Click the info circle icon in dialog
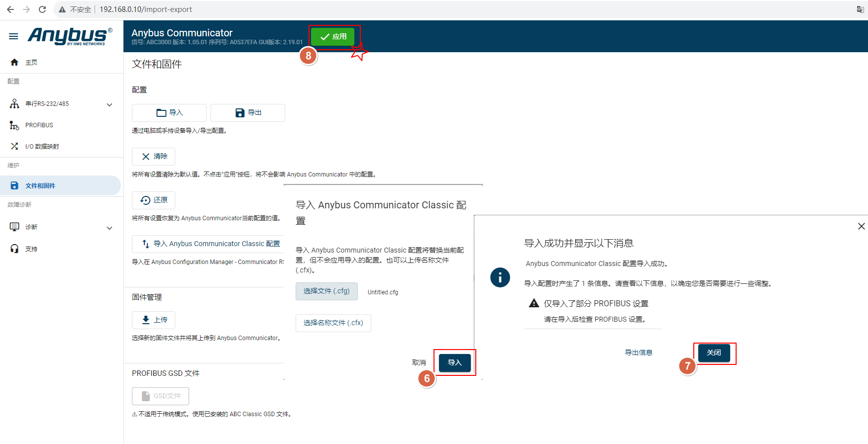The height and width of the screenshot is (444, 868). [500, 277]
